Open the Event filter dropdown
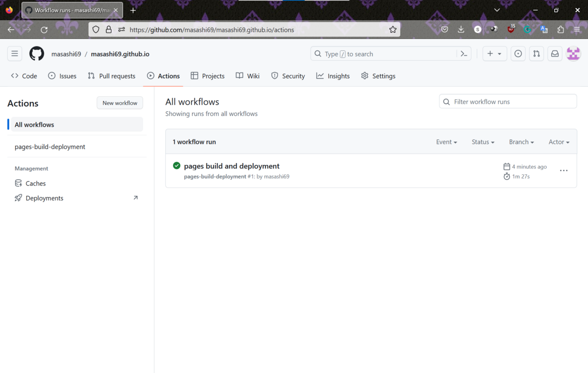 (x=446, y=141)
